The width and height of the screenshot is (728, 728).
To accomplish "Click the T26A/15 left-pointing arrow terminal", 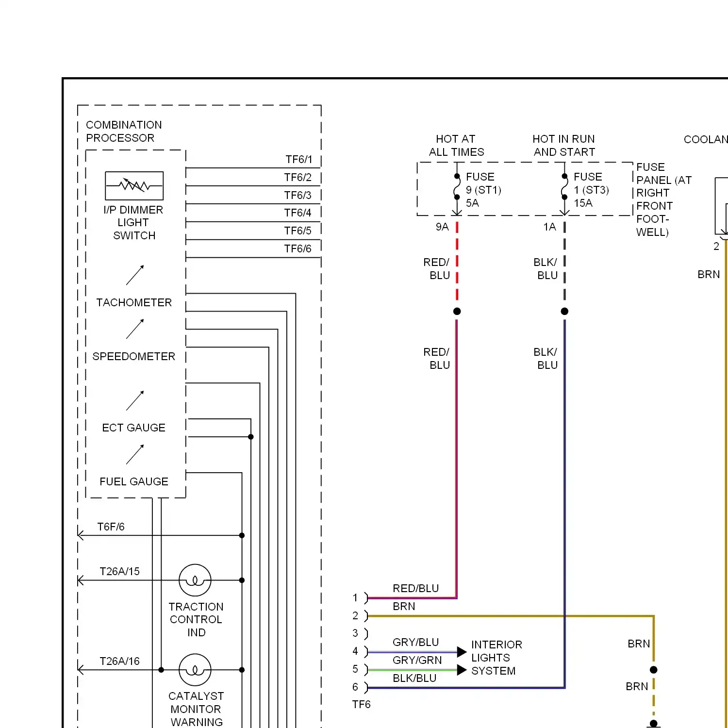I will (81, 580).
